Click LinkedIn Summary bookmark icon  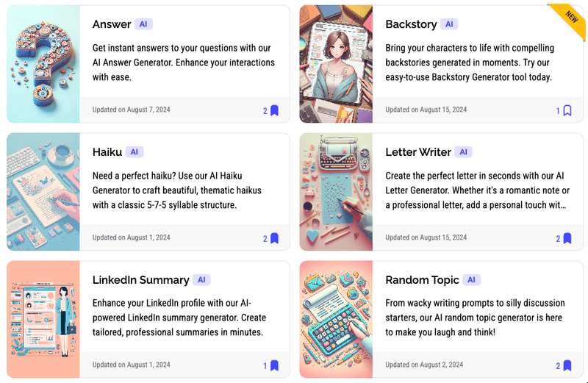point(274,366)
